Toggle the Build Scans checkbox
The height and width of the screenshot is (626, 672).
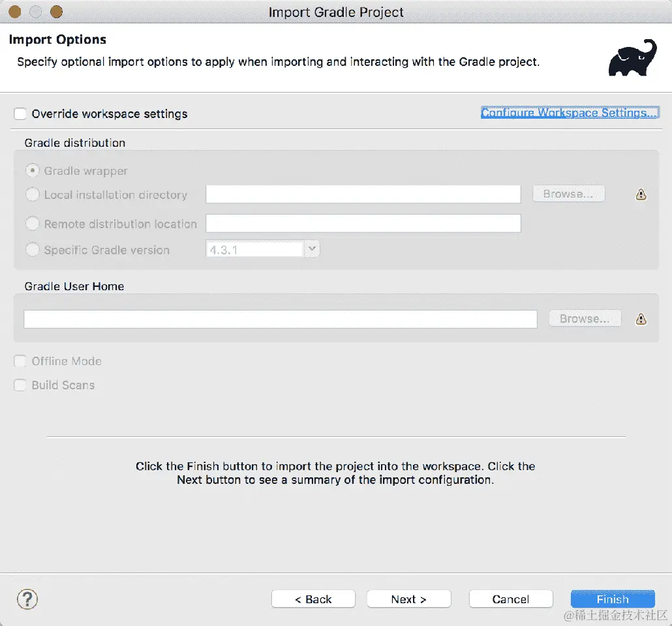point(20,385)
